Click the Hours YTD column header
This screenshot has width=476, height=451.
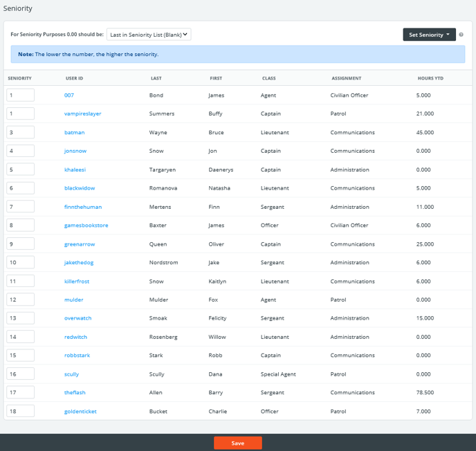[430, 78]
